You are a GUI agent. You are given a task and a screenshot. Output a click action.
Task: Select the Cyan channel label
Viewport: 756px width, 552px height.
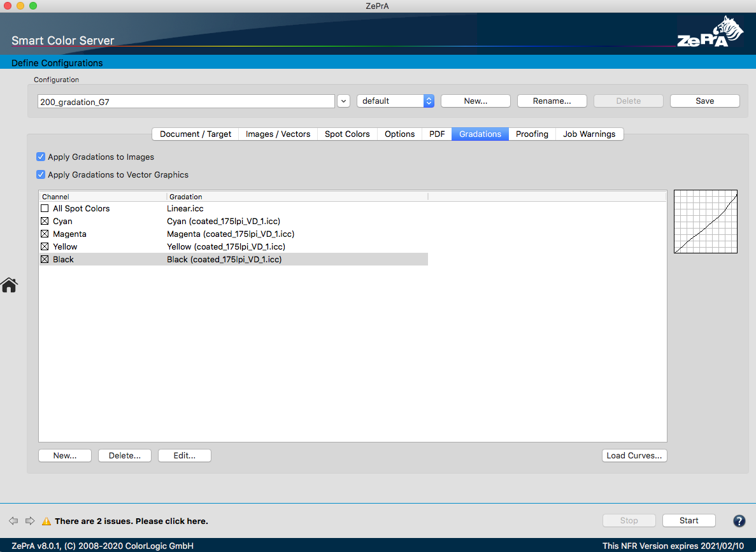click(62, 221)
